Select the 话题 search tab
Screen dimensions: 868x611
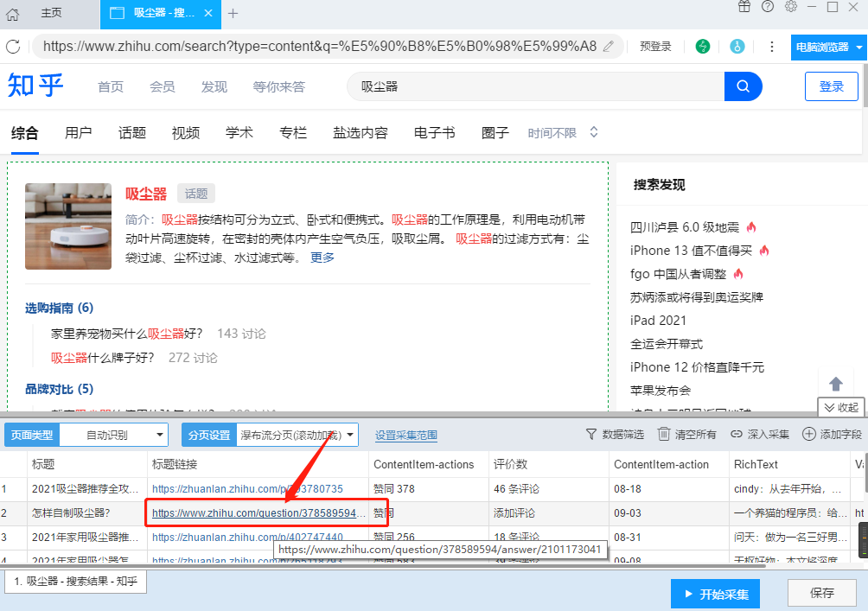pos(131,133)
